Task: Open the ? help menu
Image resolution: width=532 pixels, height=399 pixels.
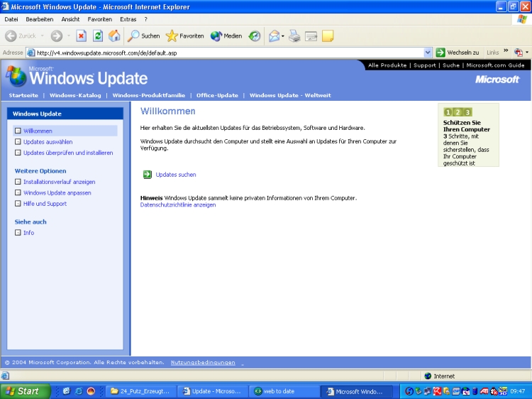Action: (x=146, y=19)
